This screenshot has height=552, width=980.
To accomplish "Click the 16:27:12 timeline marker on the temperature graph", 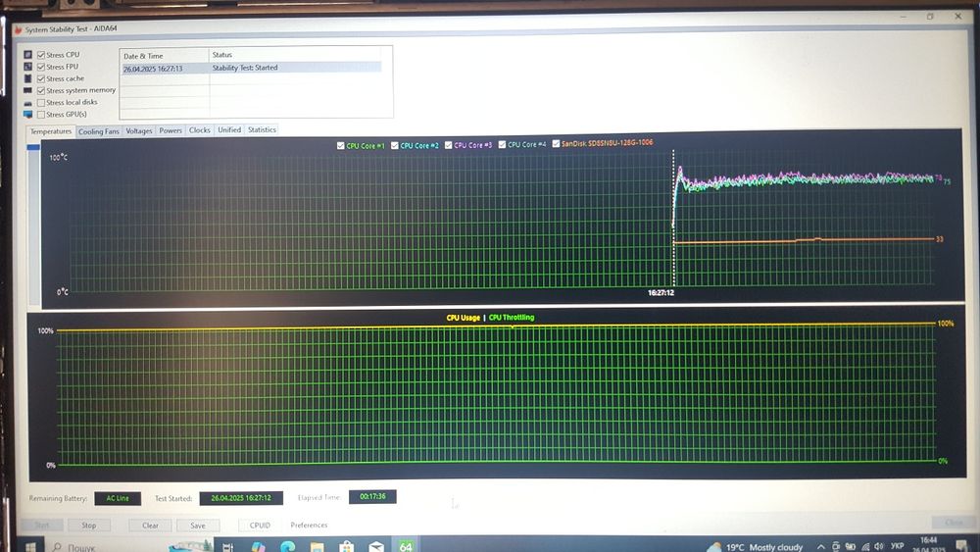I will point(661,292).
